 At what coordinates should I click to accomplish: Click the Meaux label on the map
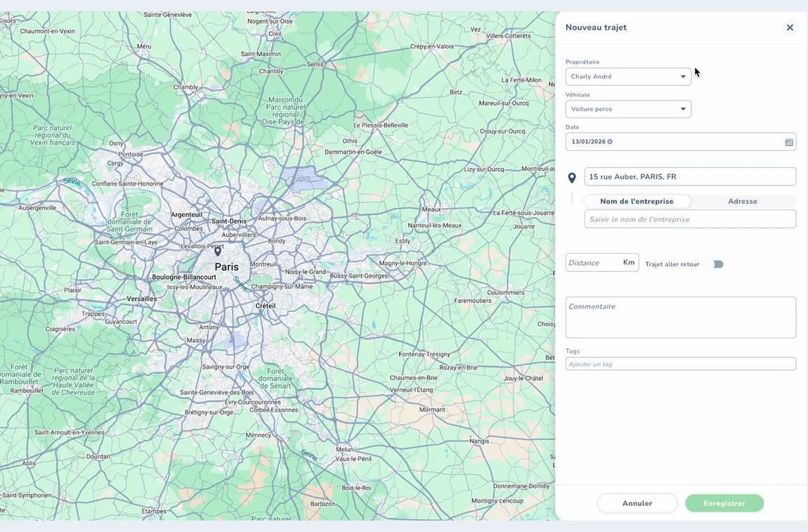point(431,209)
